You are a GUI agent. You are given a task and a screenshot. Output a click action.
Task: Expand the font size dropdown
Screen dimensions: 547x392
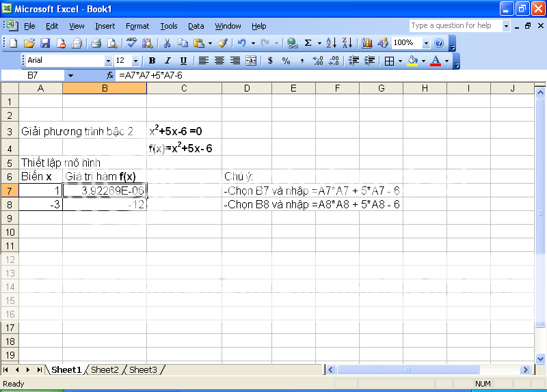pyautogui.click(x=135, y=61)
